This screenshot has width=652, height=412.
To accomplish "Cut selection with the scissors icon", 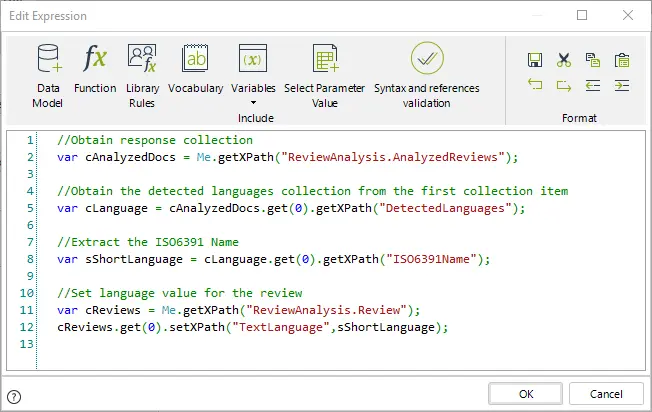I will (x=564, y=60).
